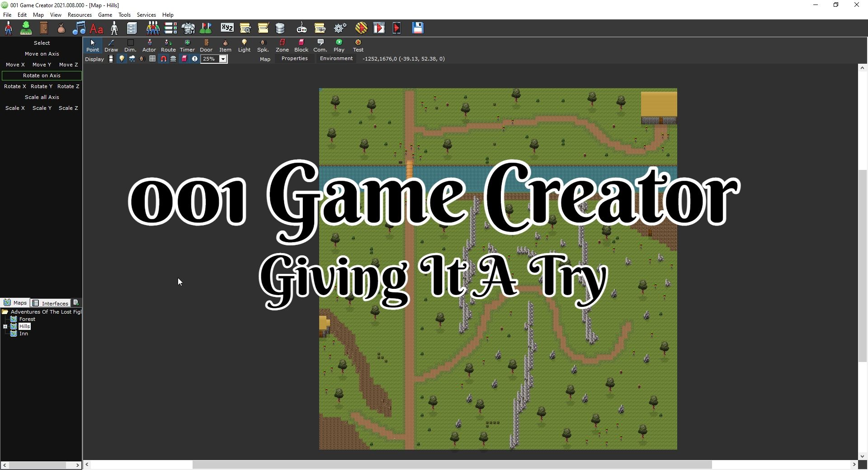The height and width of the screenshot is (470, 868).
Task: Open the scroll with controller icon
Action: click(x=320, y=28)
